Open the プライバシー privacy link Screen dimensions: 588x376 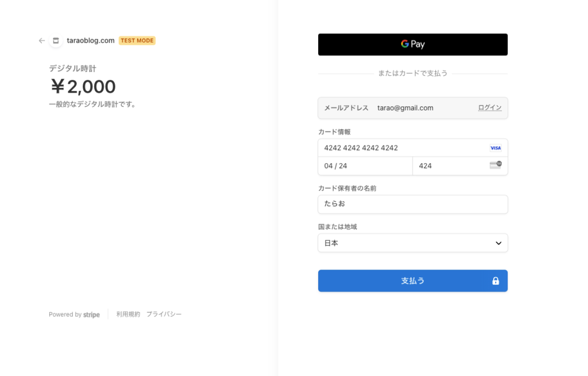point(164,314)
